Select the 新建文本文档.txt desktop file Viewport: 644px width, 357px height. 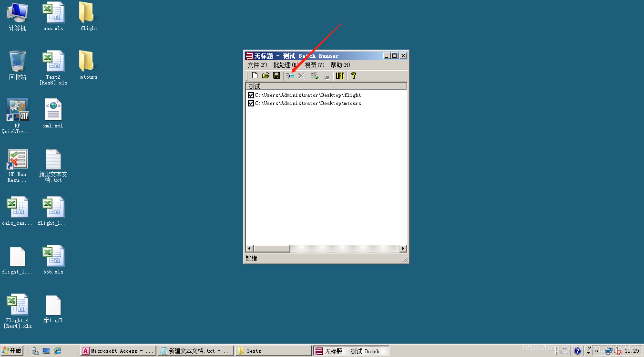tap(53, 166)
